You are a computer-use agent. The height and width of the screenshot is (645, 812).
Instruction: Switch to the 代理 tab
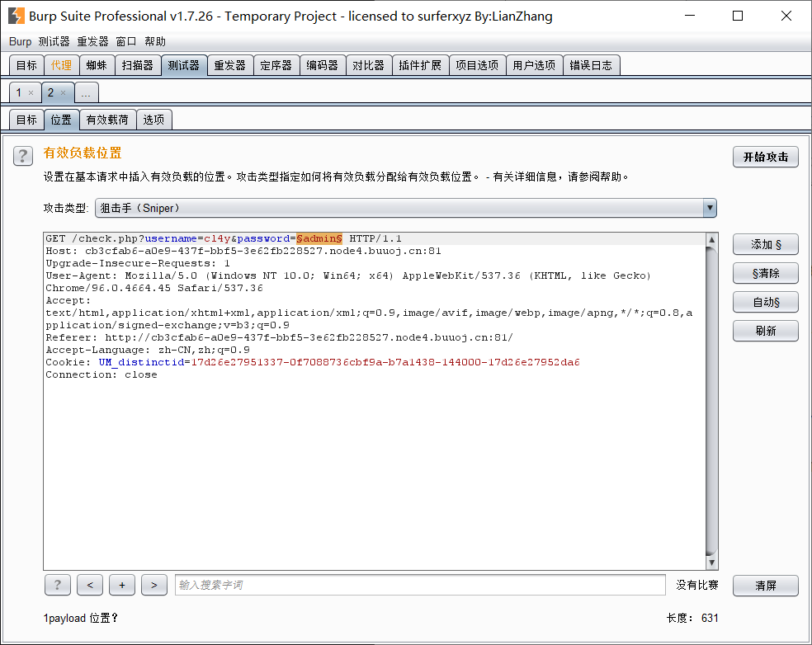(61, 65)
